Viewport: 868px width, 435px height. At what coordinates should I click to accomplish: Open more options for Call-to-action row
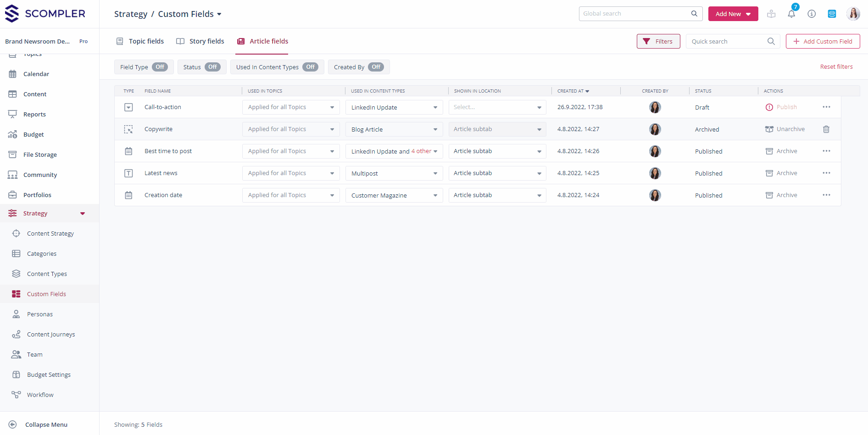pyautogui.click(x=826, y=107)
